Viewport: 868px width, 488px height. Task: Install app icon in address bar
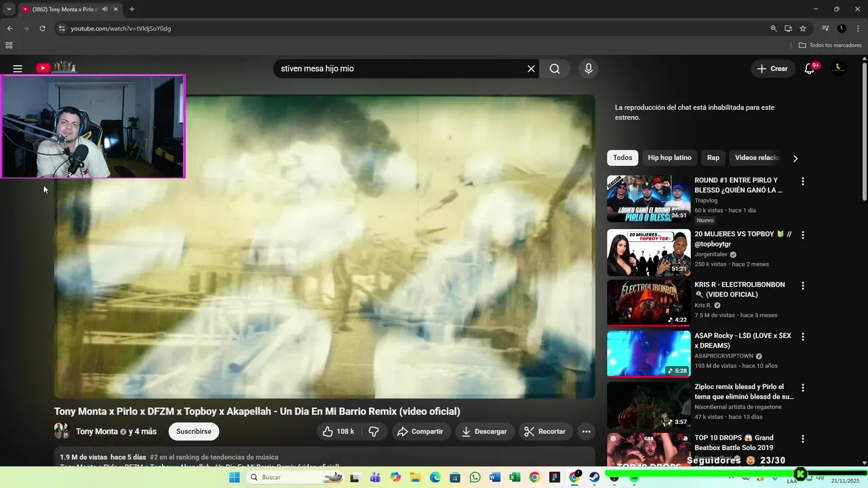(x=788, y=28)
